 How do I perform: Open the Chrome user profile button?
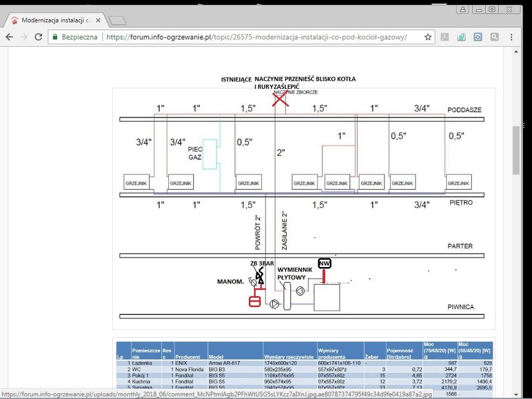(x=463, y=9)
